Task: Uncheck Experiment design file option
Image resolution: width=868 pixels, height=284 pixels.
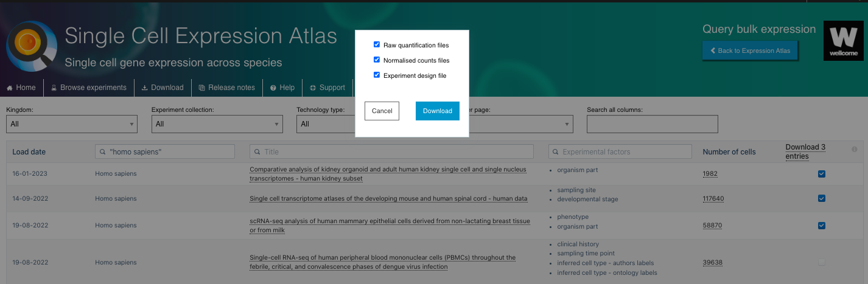Action: (x=377, y=75)
